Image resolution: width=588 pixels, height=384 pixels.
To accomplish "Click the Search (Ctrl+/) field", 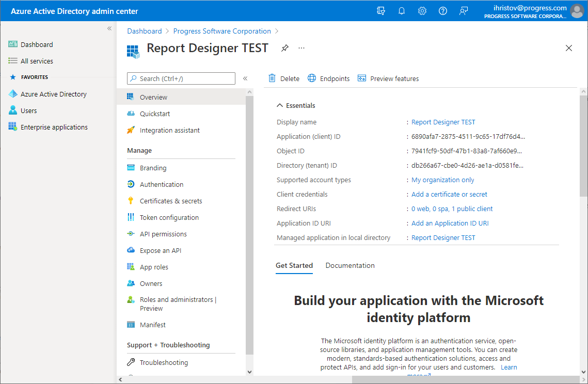I will pos(181,78).
